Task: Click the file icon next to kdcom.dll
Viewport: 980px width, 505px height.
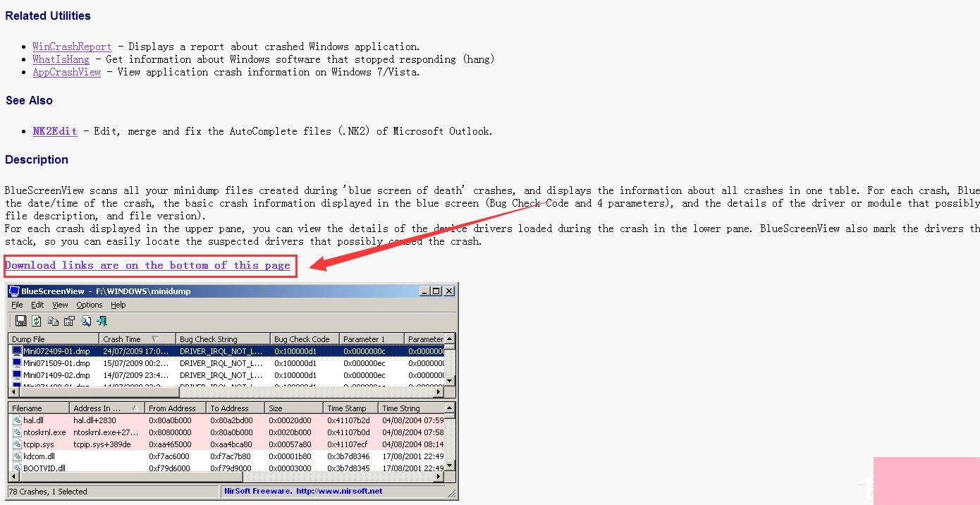Action: [x=17, y=456]
